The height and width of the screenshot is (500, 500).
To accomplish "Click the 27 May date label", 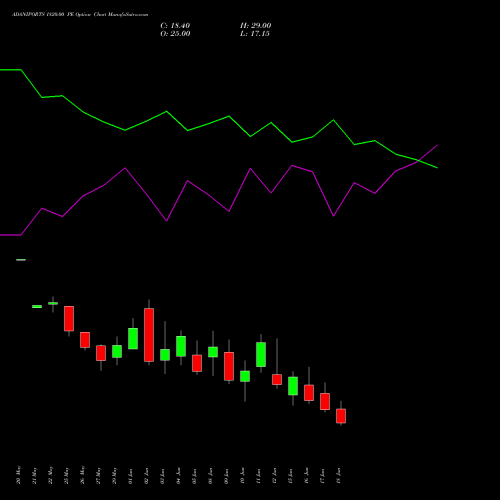I will [98, 475].
